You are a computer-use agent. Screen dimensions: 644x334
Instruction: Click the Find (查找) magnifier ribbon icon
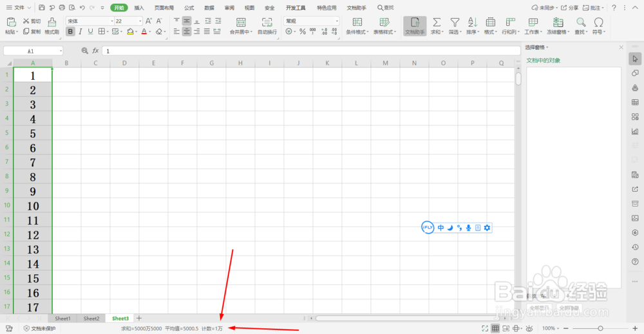click(581, 22)
